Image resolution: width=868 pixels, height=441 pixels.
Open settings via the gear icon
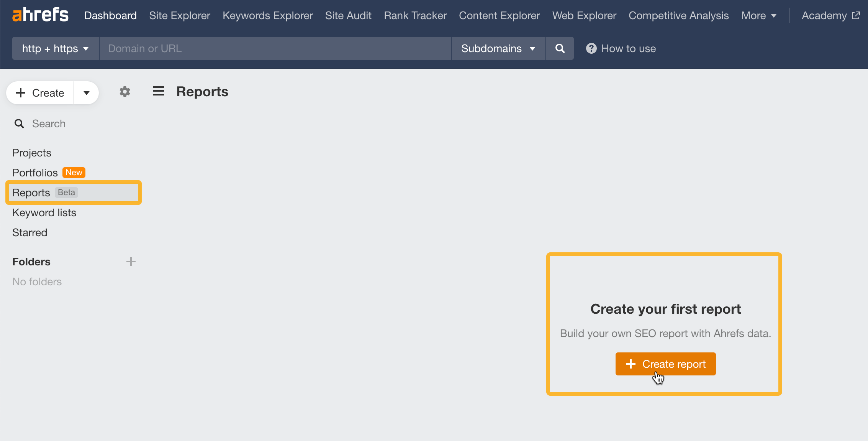coord(124,92)
